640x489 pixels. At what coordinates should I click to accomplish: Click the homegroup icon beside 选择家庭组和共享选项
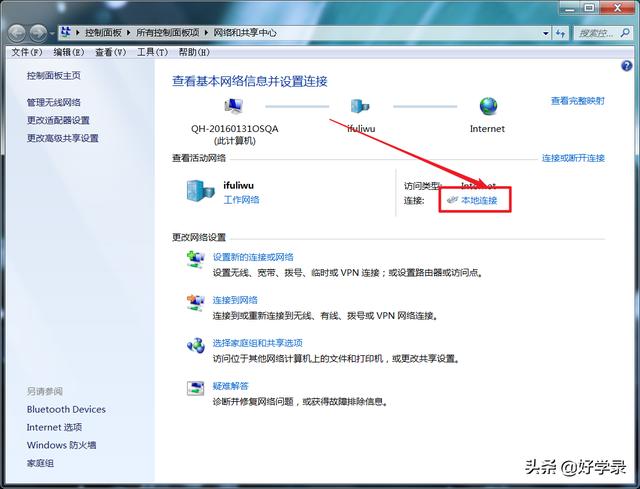coord(196,345)
